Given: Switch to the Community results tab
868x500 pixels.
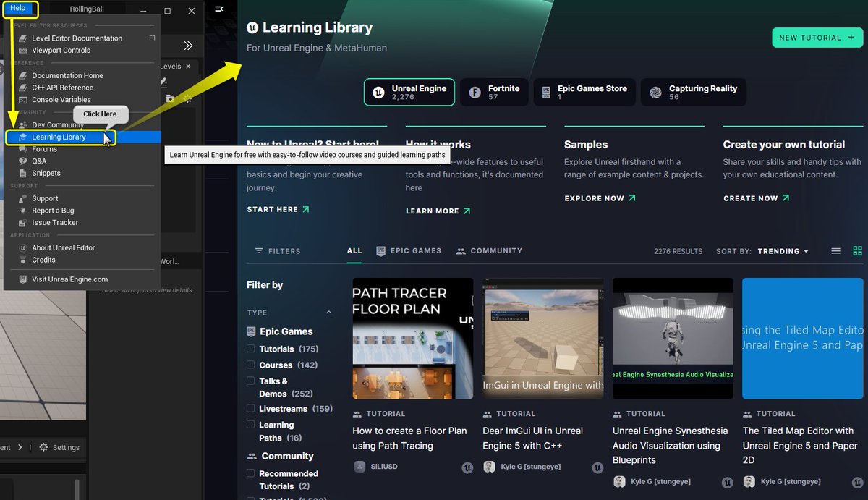Looking at the screenshot, I should click(x=489, y=251).
